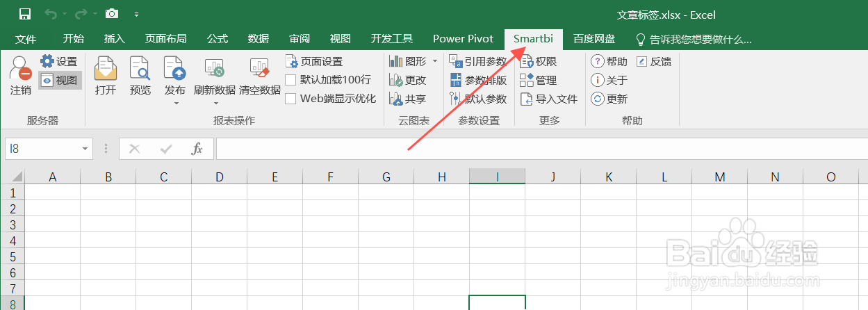Select column I header
The width and height of the screenshot is (868, 310).
click(498, 177)
